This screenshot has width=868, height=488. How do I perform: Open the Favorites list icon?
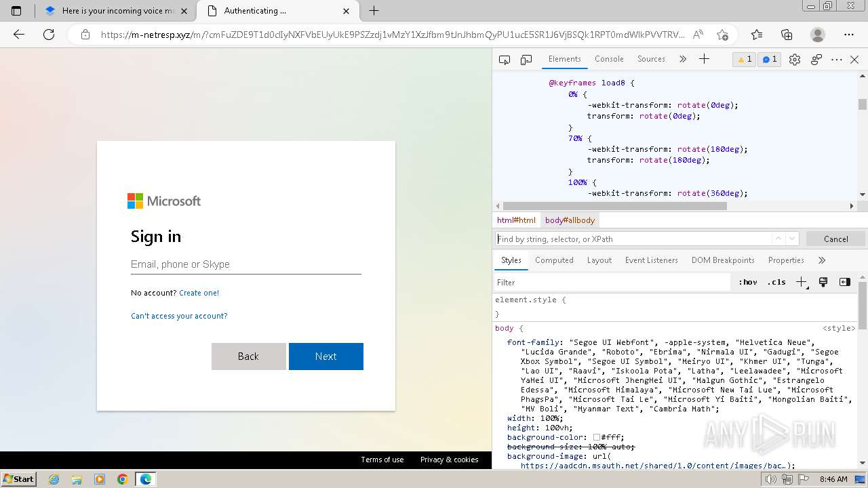point(757,35)
